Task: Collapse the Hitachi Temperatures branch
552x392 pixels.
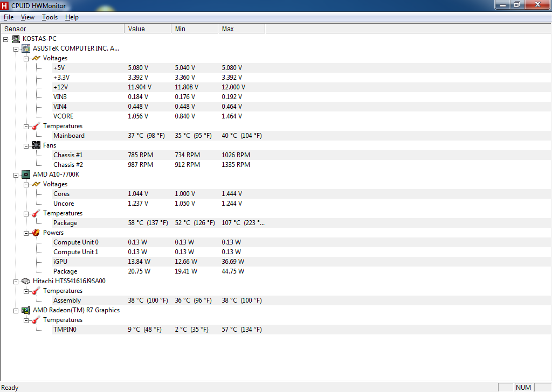Action: 26,291
